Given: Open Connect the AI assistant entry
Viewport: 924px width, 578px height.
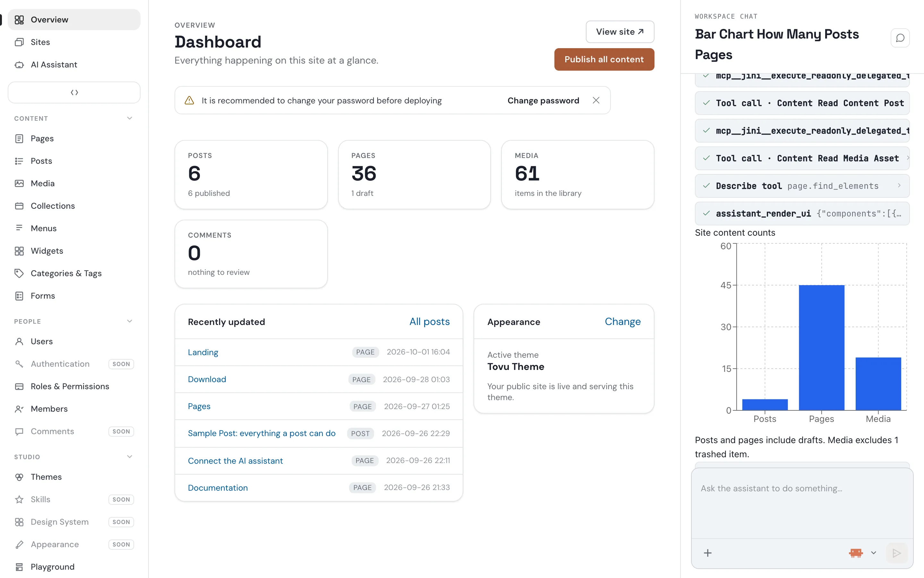Looking at the screenshot, I should coord(235,461).
